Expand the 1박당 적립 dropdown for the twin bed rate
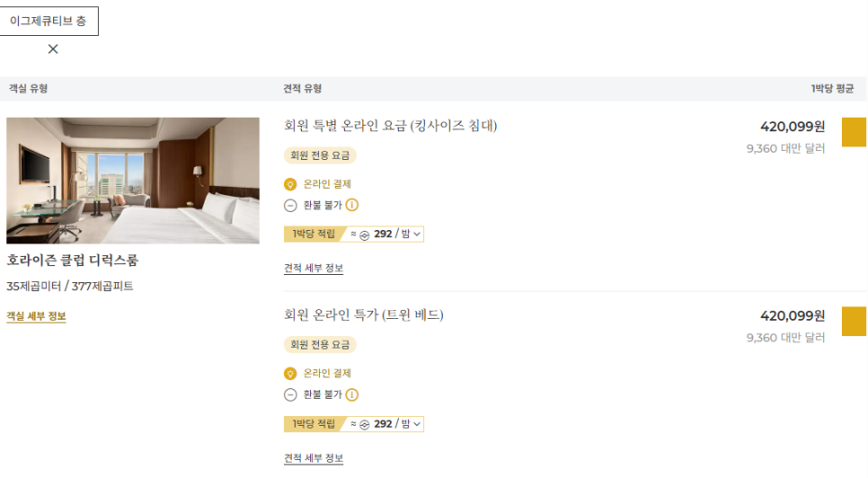Image resolution: width=868 pixels, height=478 pixels. (417, 424)
